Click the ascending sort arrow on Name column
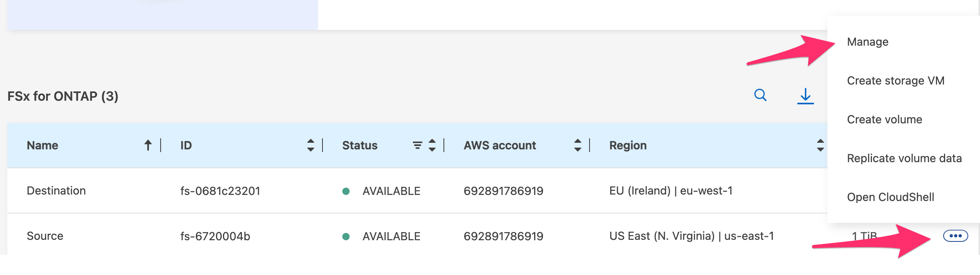The height and width of the screenshot is (275, 980). click(148, 145)
